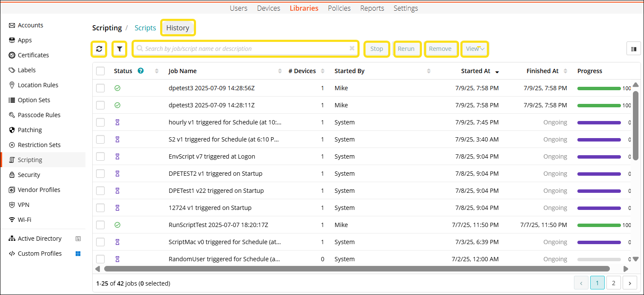Sort by the Started At column arrow
The image size is (644, 295).
click(497, 71)
